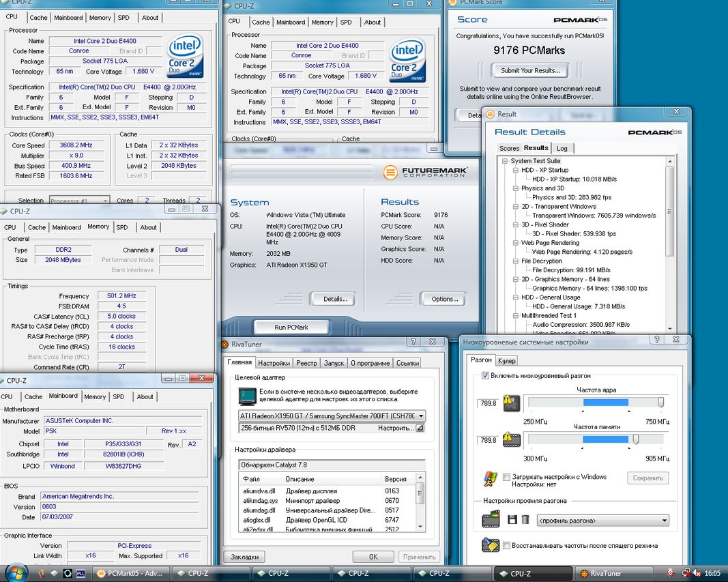Click the PCMark05 logo in Score window
Viewport: 728px width, 582px height.
pyautogui.click(x=581, y=20)
